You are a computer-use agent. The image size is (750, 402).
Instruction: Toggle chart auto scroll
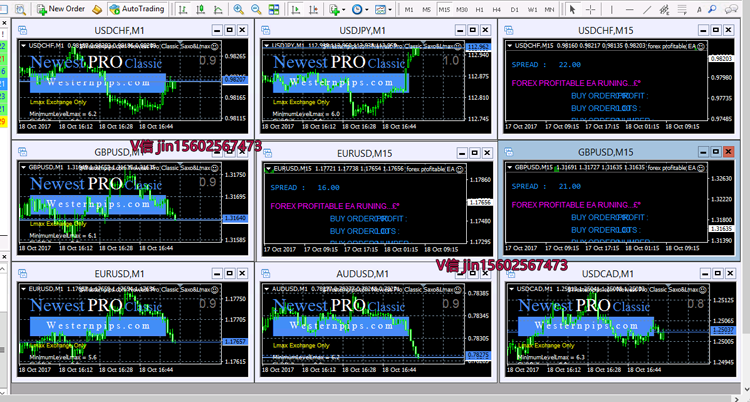pyautogui.click(x=296, y=9)
